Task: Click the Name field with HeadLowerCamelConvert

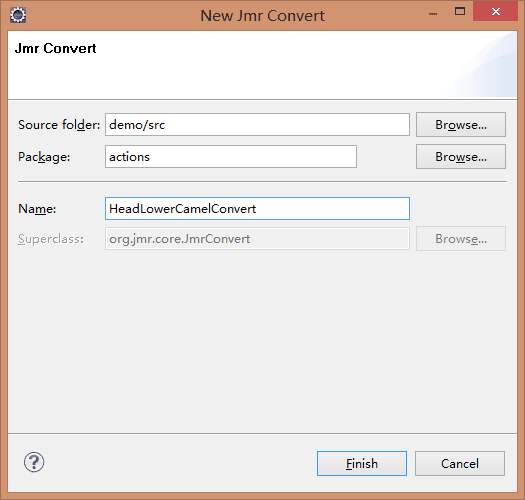Action: 257,209
